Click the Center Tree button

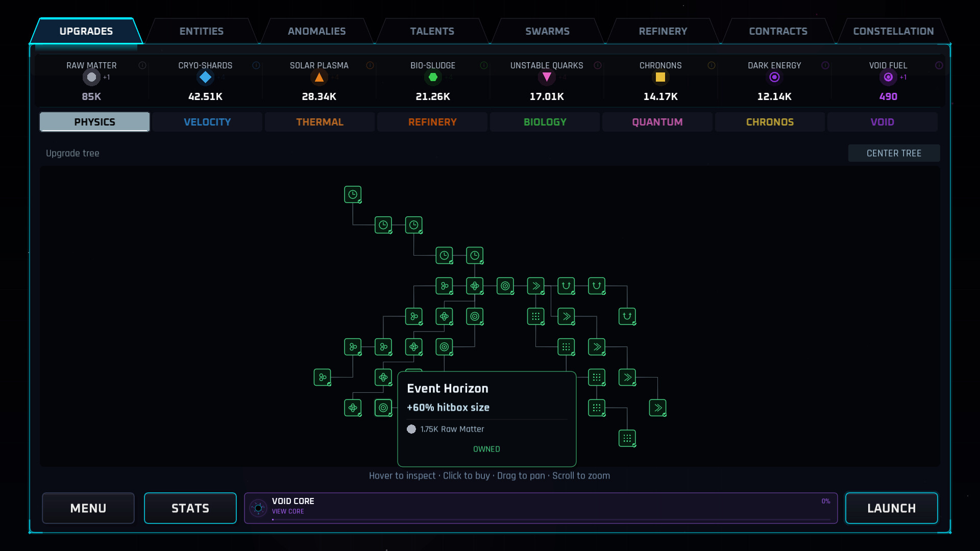coord(894,153)
